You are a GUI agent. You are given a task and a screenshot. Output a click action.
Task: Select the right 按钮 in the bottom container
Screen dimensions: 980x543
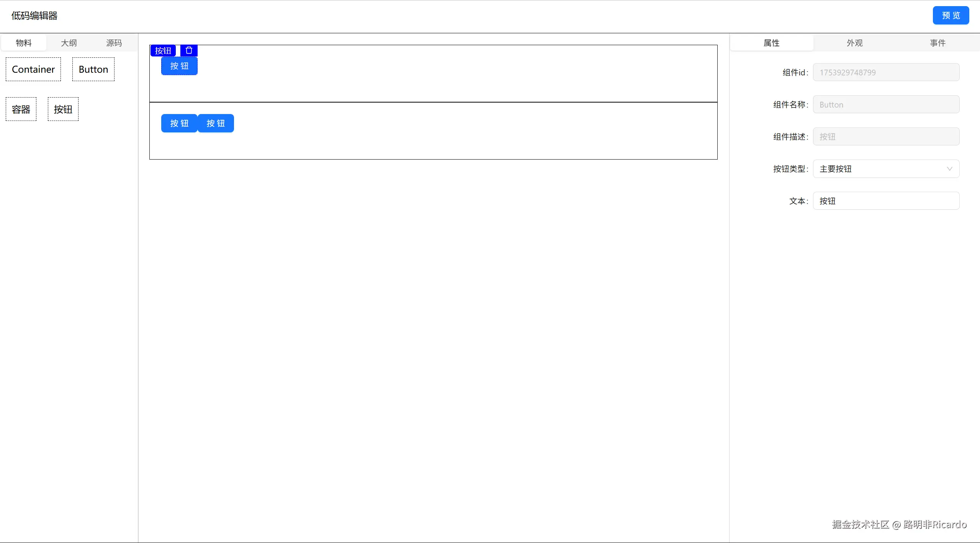216,123
